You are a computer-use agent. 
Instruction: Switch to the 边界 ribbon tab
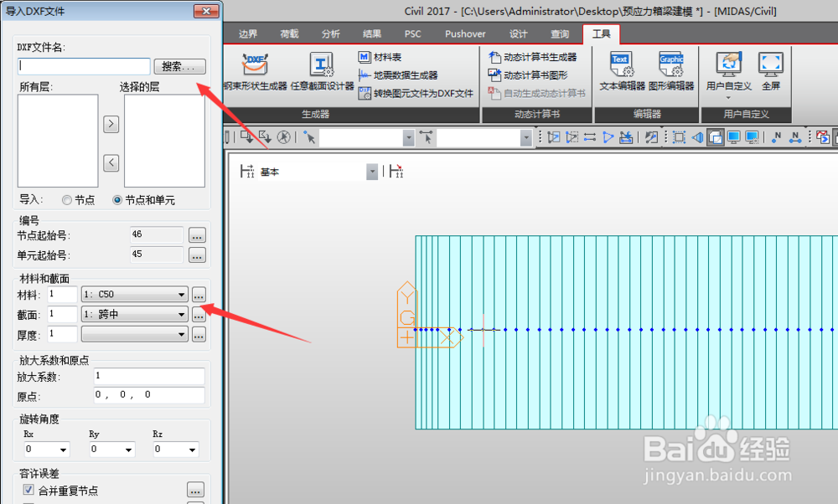click(x=248, y=34)
